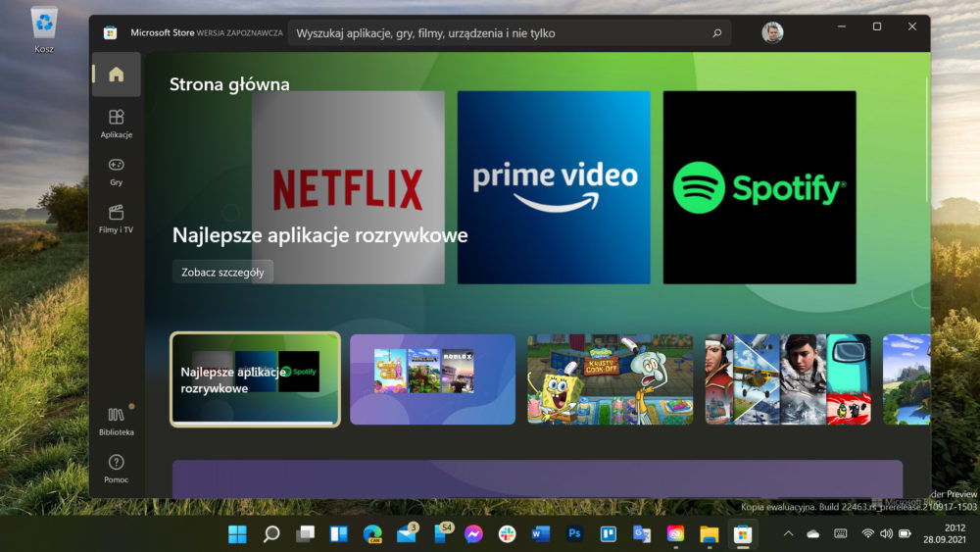Screen dimensions: 980x552
Task: Open Messenger from the taskbar
Action: tap(473, 534)
